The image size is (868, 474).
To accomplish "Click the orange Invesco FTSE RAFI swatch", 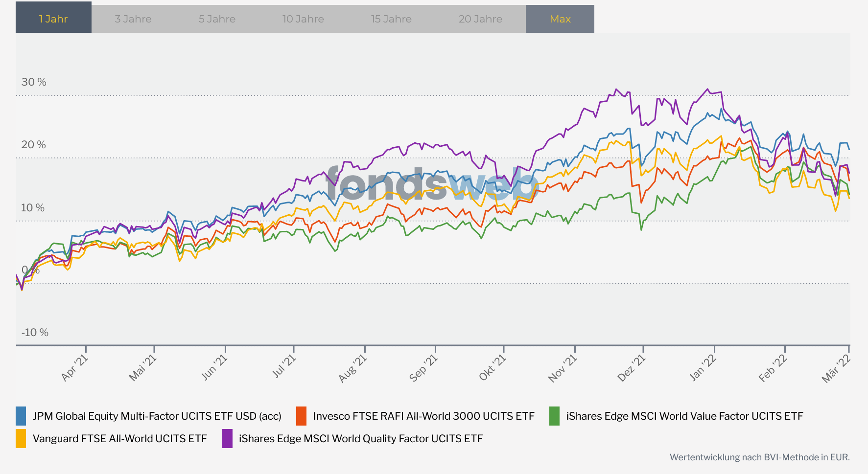I will click(x=302, y=416).
